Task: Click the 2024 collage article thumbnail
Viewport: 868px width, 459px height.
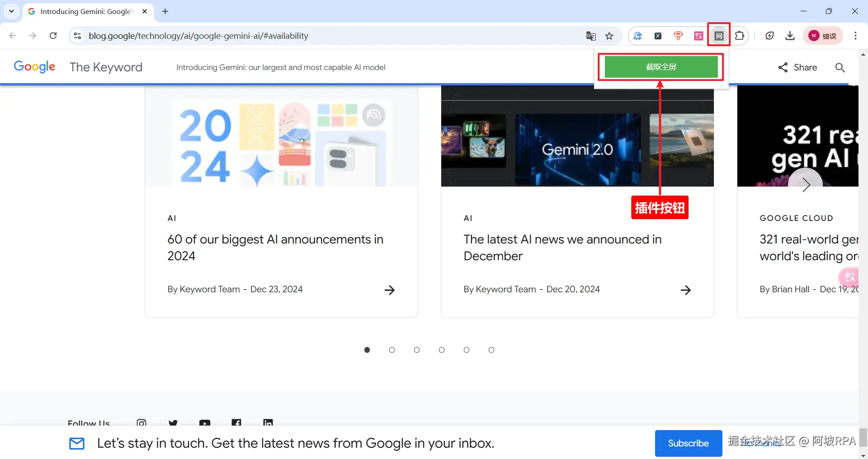Action: [281, 136]
